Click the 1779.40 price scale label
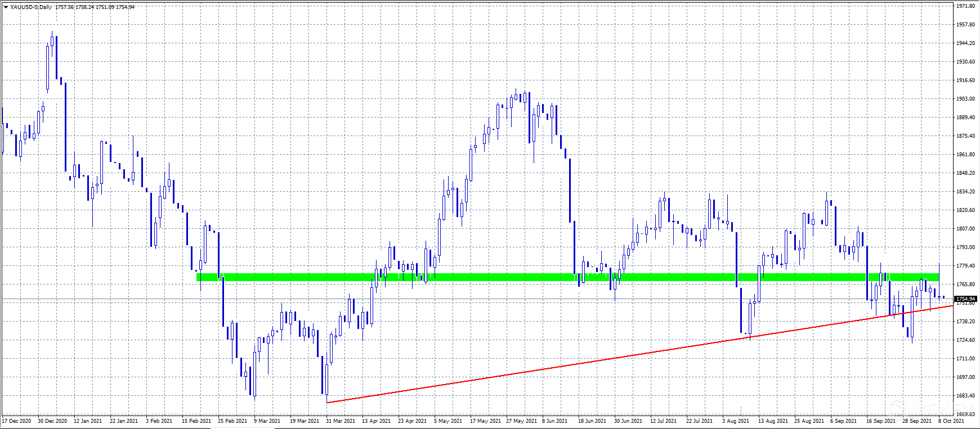The width and height of the screenshot is (980, 429). click(x=966, y=266)
